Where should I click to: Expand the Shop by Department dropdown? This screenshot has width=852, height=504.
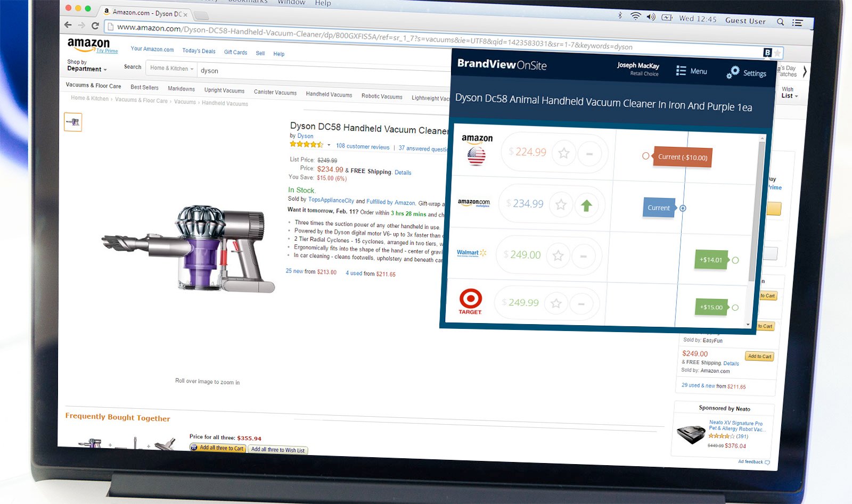[87, 65]
